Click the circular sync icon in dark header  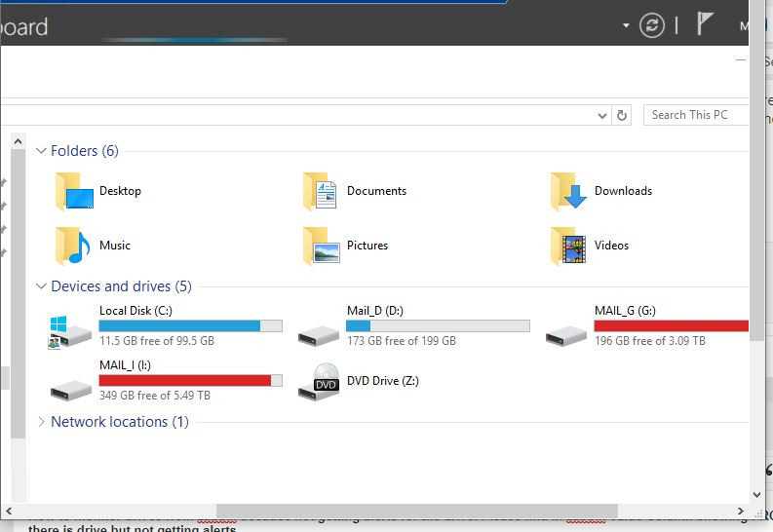[x=652, y=25]
